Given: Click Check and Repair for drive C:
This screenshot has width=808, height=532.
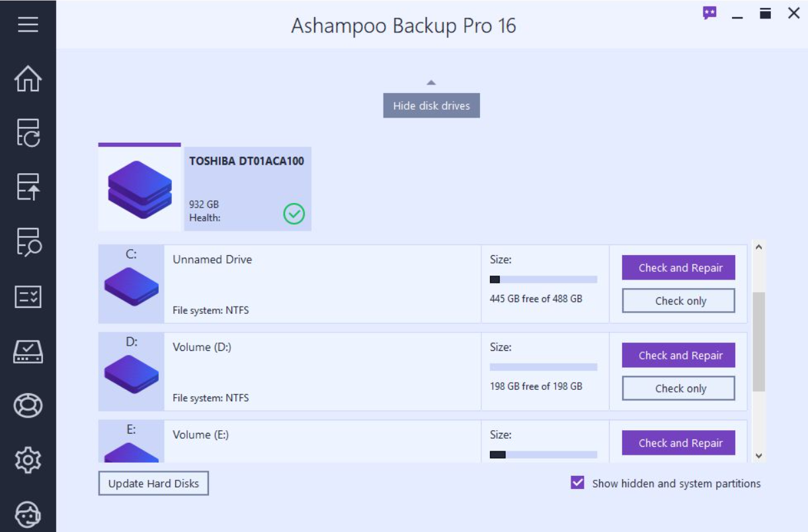Looking at the screenshot, I should coord(678,268).
